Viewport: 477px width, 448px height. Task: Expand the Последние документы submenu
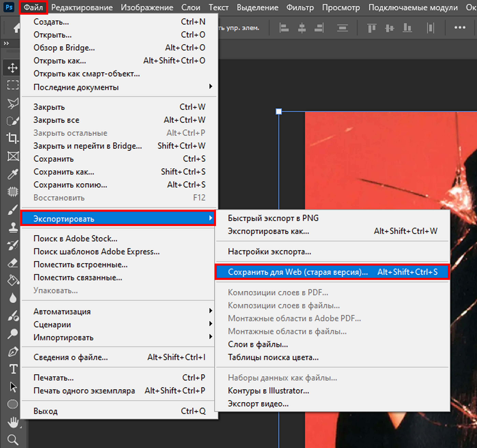119,87
